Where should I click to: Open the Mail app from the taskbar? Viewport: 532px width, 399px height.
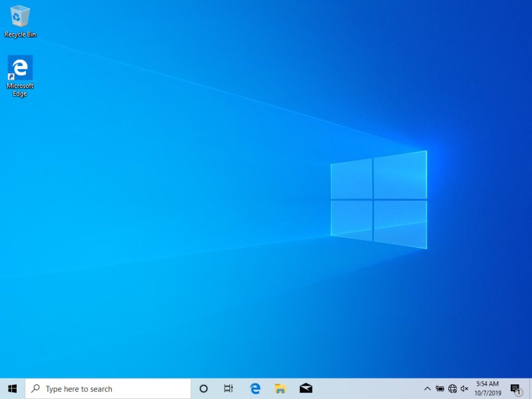[x=306, y=388]
